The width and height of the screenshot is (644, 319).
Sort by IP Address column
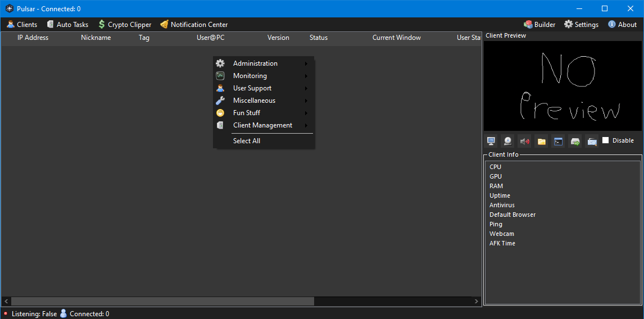pos(33,38)
